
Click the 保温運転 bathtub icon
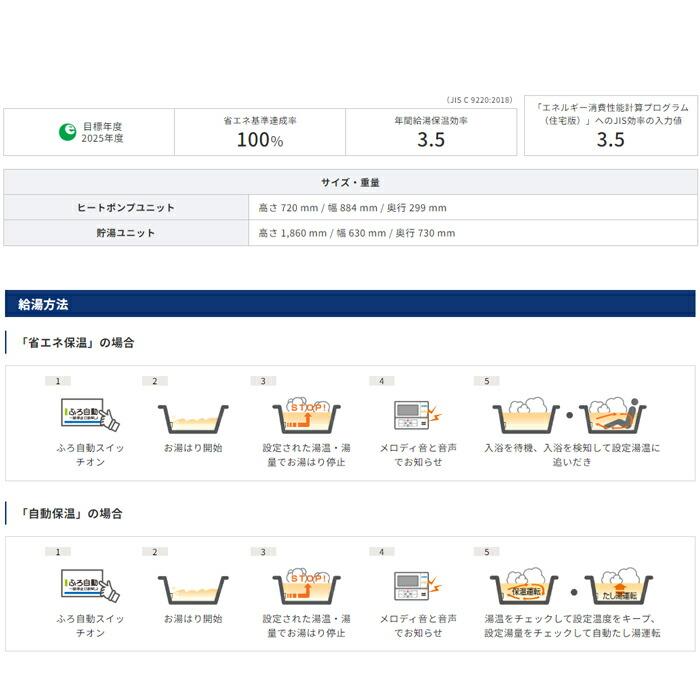pos(524,586)
